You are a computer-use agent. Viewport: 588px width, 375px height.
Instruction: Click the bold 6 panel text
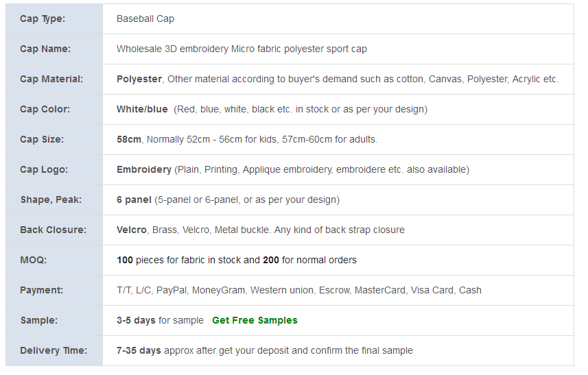(x=134, y=199)
